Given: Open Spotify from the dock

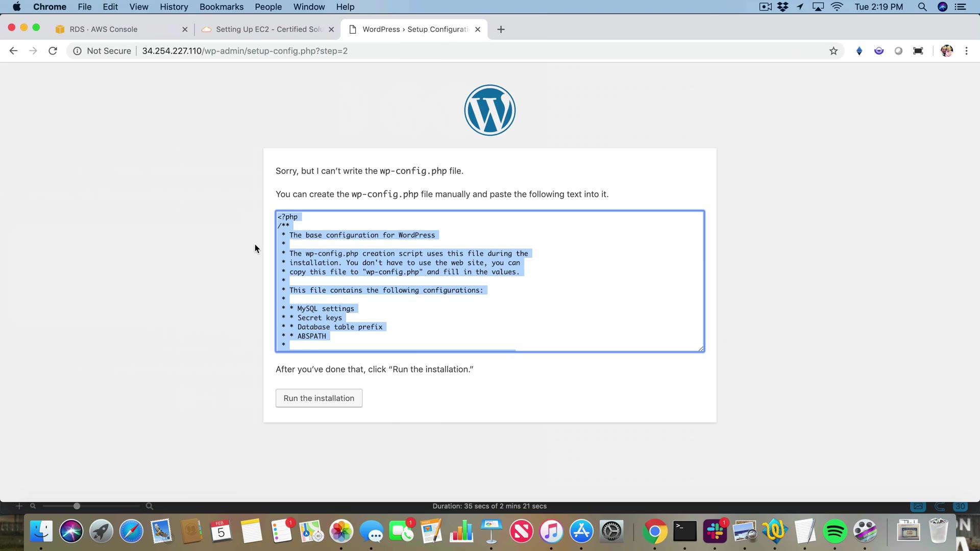Looking at the screenshot, I should click(835, 532).
